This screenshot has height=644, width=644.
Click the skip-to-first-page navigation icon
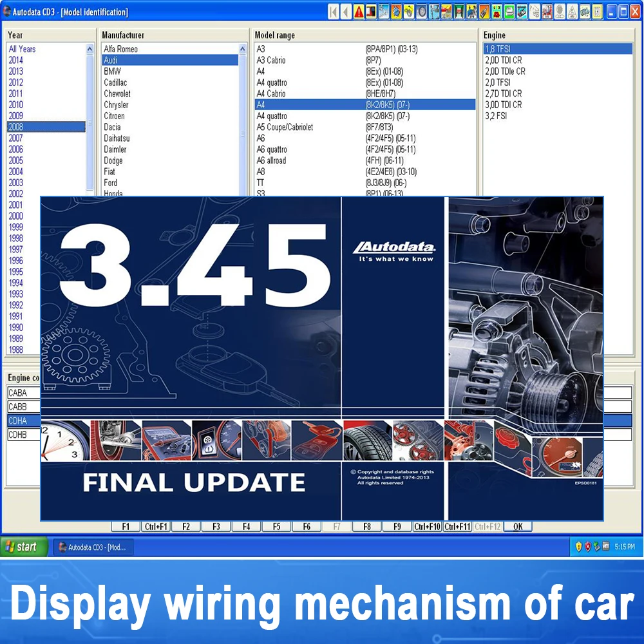click(x=332, y=11)
